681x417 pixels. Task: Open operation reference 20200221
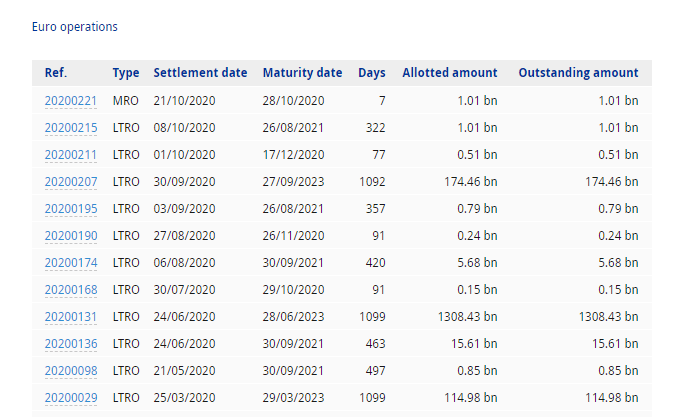click(71, 100)
